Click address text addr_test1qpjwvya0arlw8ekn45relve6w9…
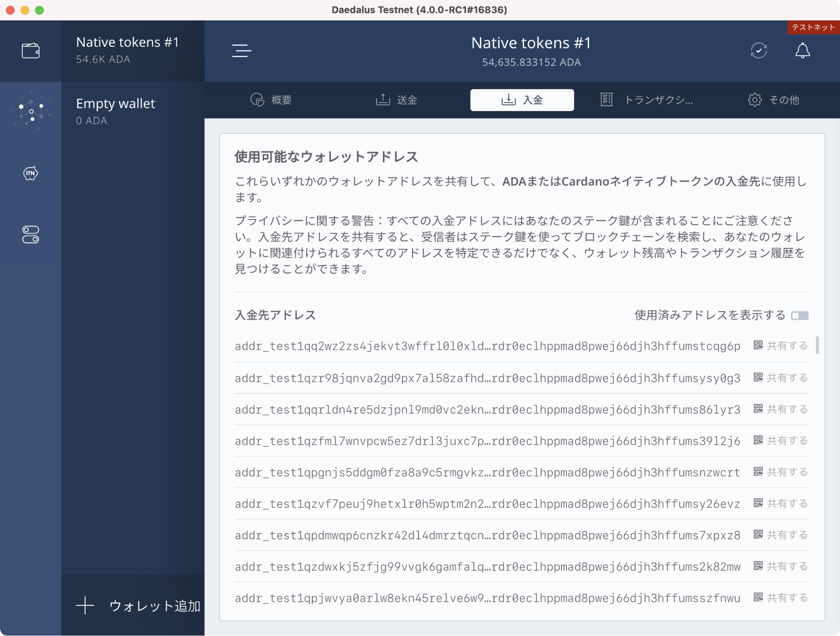Image resolution: width=840 pixels, height=636 pixels. 487,598
